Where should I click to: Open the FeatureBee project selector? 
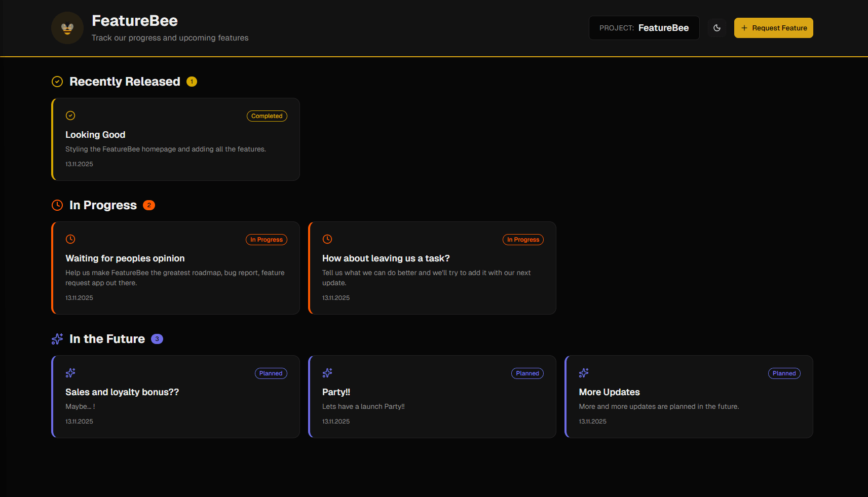pos(644,28)
